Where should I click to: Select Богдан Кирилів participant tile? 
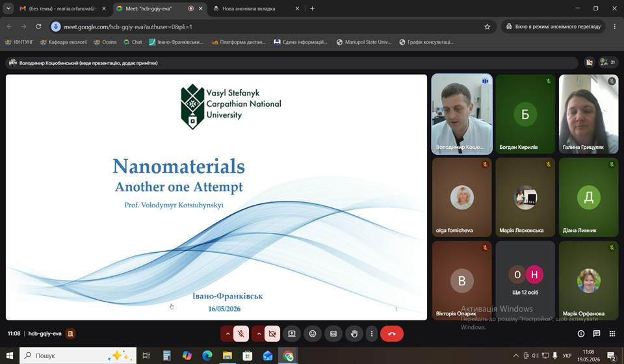click(x=525, y=114)
